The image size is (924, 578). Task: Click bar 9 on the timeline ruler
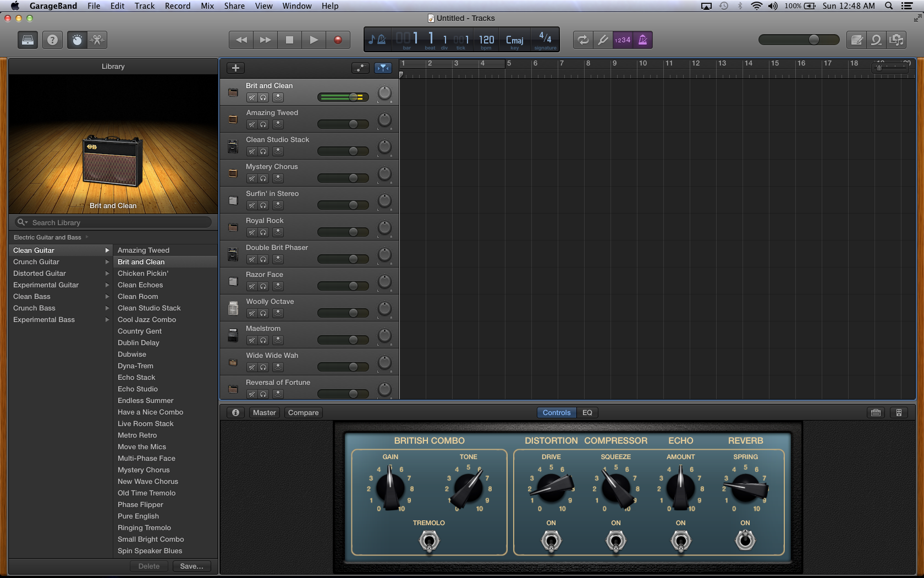click(615, 63)
